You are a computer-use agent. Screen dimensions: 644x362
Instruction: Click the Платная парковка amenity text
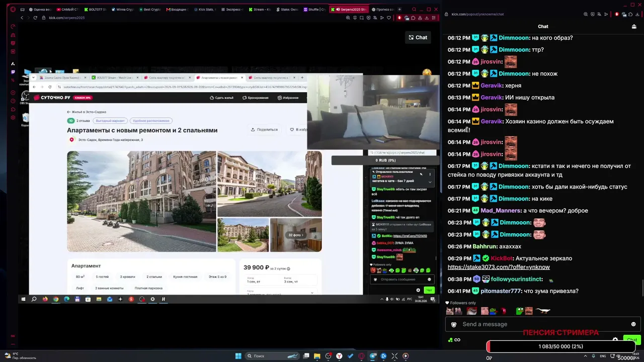tap(148, 288)
